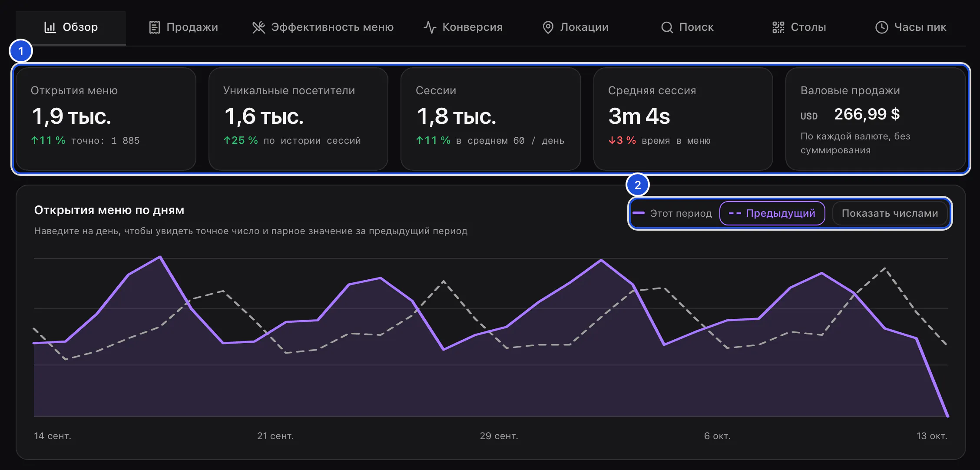The image size is (980, 470).
Task: Open the Открытия меню stat card
Action: coord(106,119)
